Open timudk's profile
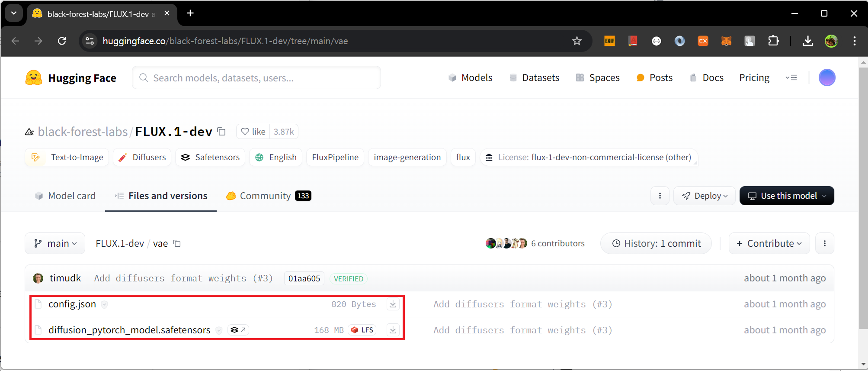This screenshot has height=371, width=868. 65,278
